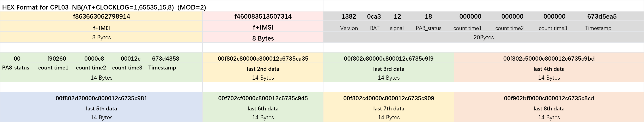Select the BAT value 0ca3
644x122 pixels.
pos(374,17)
